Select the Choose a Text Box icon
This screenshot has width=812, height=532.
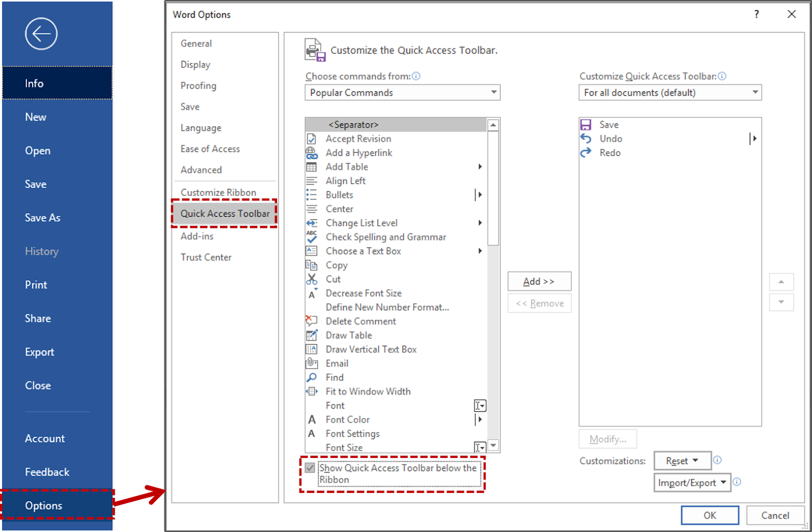[x=312, y=251]
